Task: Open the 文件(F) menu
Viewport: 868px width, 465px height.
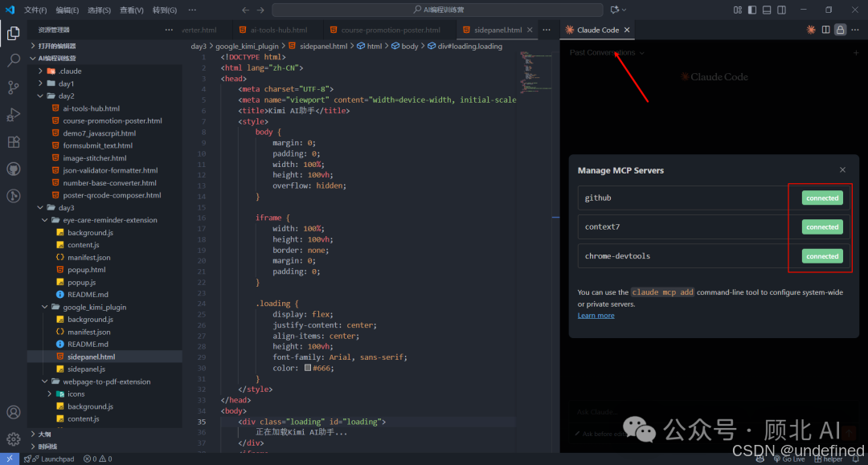Action: [x=35, y=10]
